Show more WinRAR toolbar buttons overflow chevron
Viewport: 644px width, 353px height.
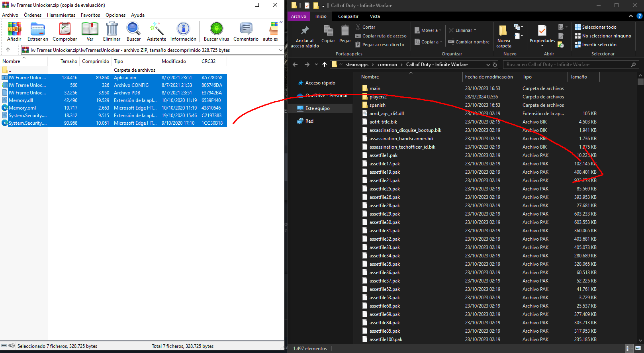(x=281, y=22)
